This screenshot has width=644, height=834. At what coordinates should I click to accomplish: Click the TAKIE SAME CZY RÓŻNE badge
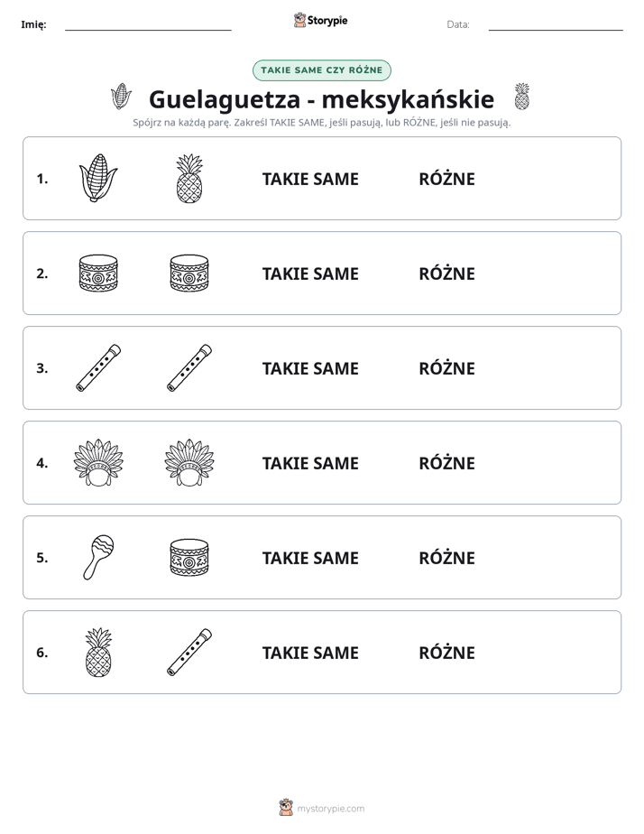click(321, 70)
